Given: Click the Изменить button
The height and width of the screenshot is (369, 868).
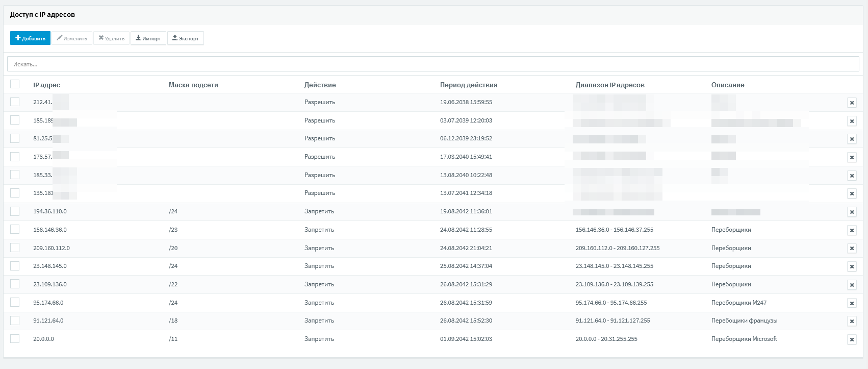Looking at the screenshot, I should tap(72, 38).
